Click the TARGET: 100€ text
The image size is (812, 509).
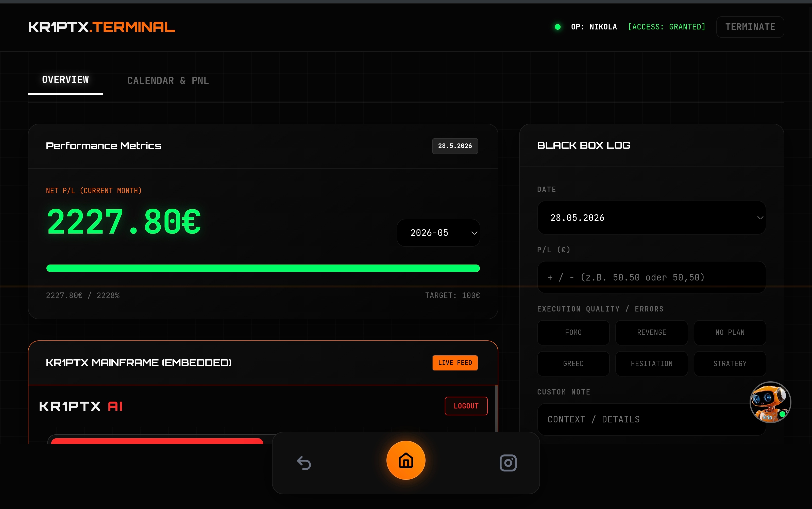(452, 295)
